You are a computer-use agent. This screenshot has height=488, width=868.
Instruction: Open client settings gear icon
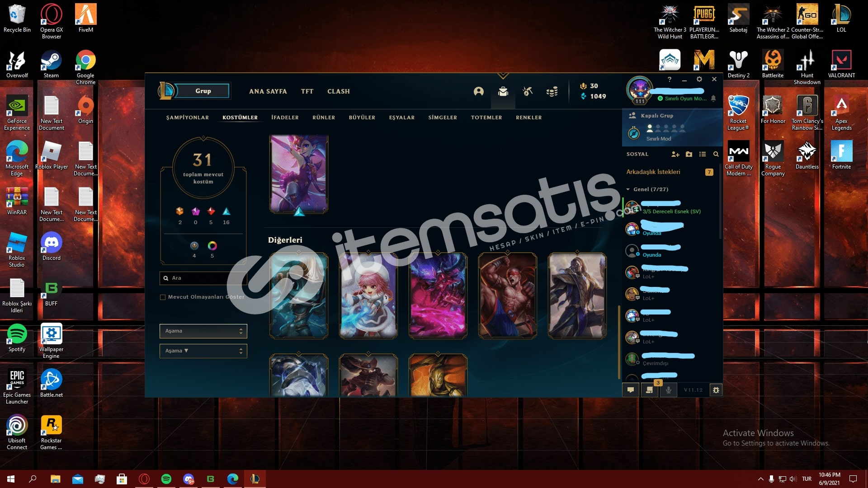click(699, 80)
